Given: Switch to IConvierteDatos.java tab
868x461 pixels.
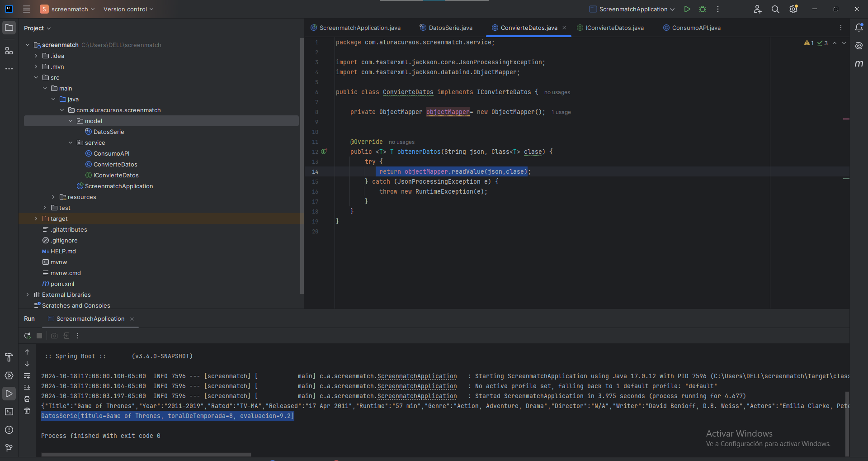Looking at the screenshot, I should click(x=610, y=28).
